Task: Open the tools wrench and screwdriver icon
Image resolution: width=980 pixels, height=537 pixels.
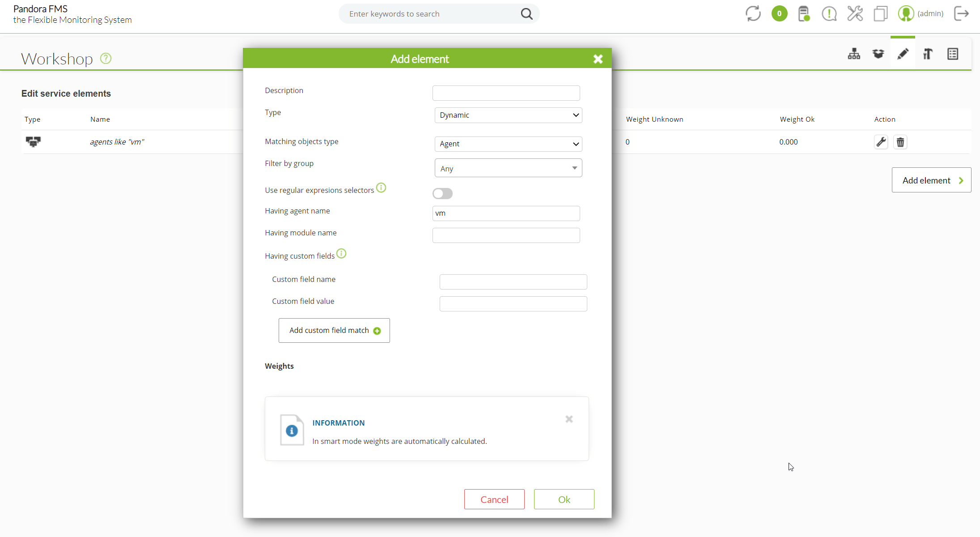Action: pyautogui.click(x=855, y=13)
